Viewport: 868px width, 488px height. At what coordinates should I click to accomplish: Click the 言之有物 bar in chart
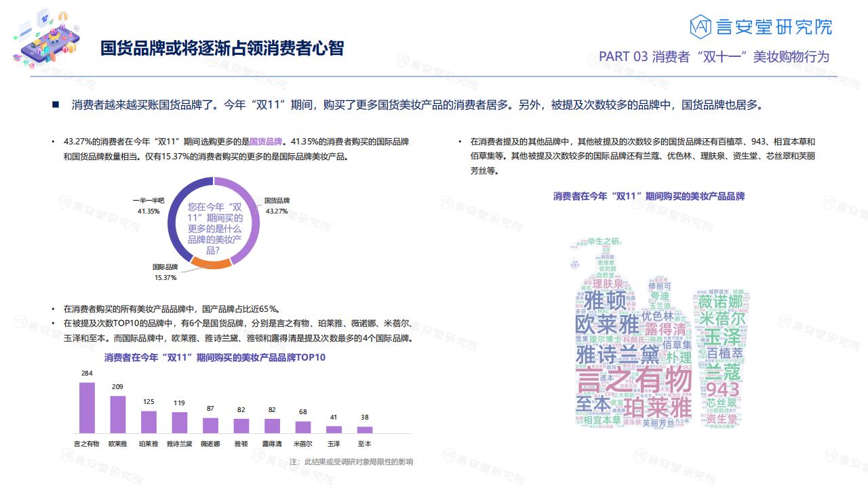point(87,407)
